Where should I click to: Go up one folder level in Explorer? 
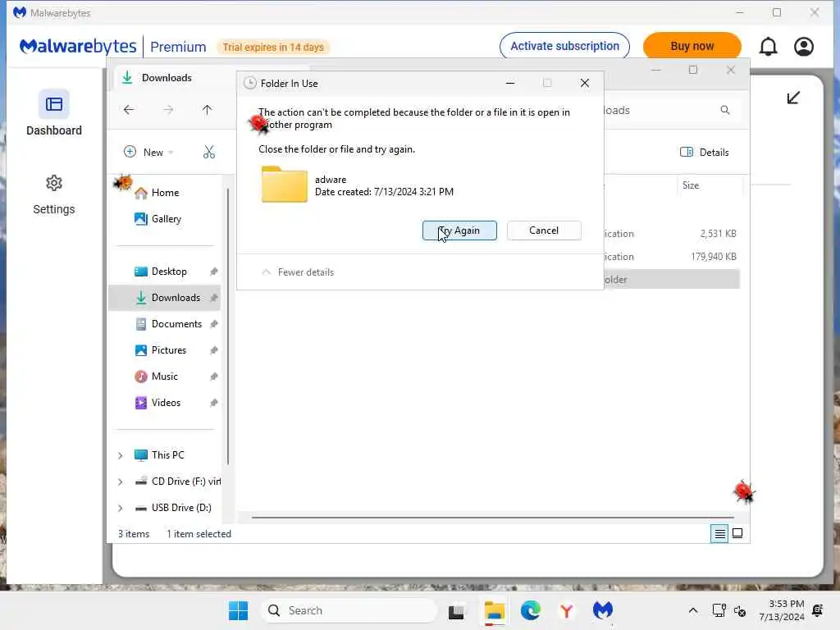[207, 110]
